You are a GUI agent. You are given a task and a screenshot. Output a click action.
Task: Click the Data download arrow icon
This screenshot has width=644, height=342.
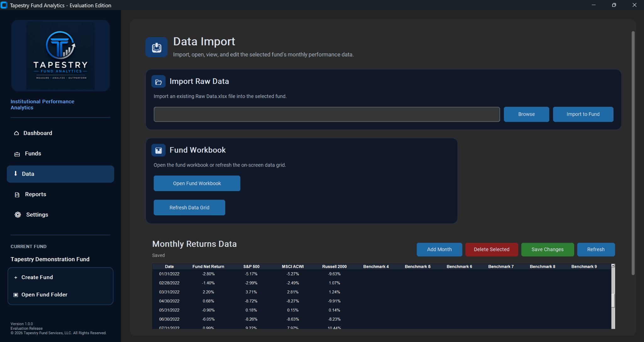click(x=15, y=174)
